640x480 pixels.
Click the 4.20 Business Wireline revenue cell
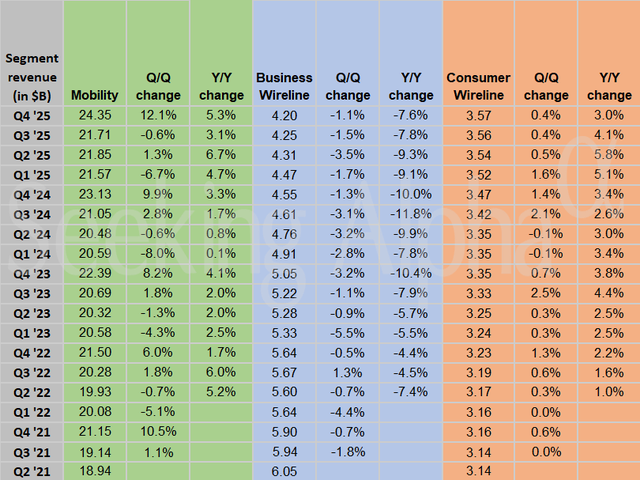284,114
